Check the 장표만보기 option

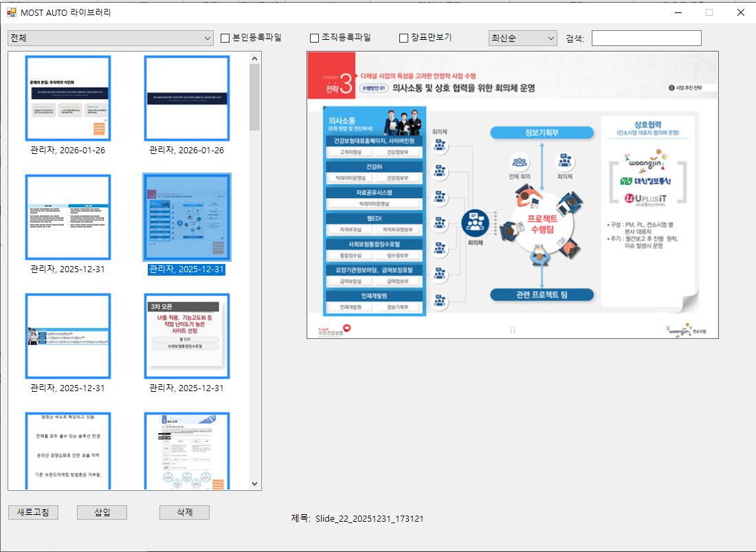pos(404,38)
